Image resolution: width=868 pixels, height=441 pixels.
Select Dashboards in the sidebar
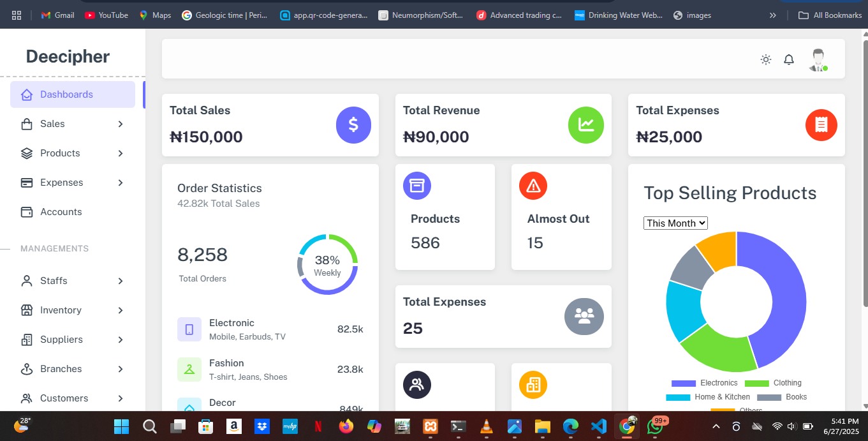(x=67, y=94)
